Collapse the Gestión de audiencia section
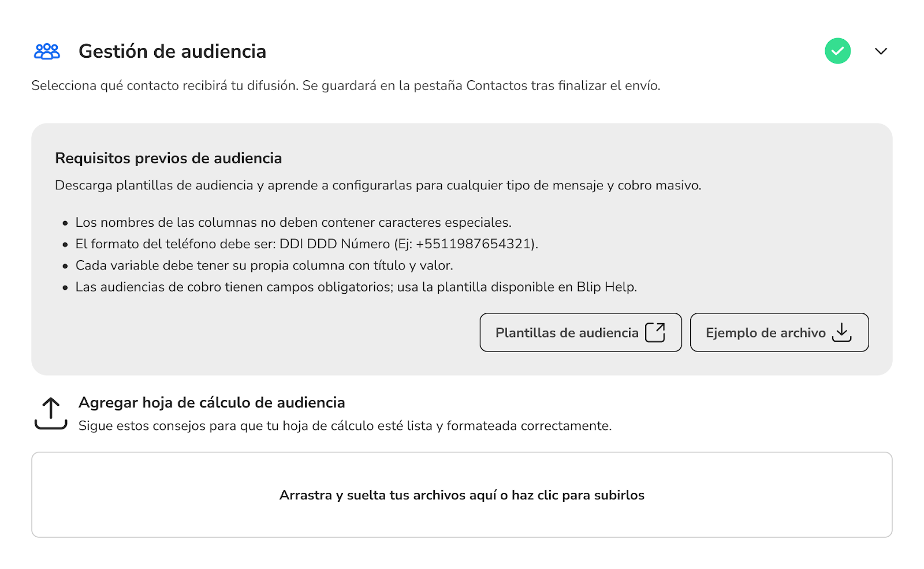The height and width of the screenshot is (569, 924). click(881, 51)
